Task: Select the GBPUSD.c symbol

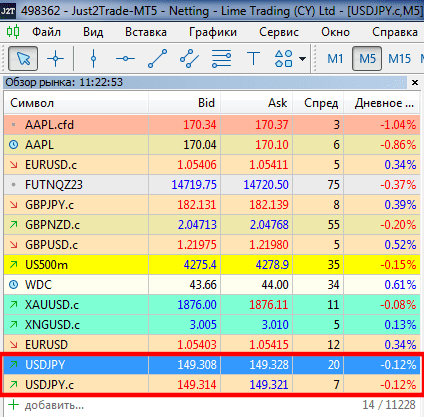Action: tap(51, 245)
